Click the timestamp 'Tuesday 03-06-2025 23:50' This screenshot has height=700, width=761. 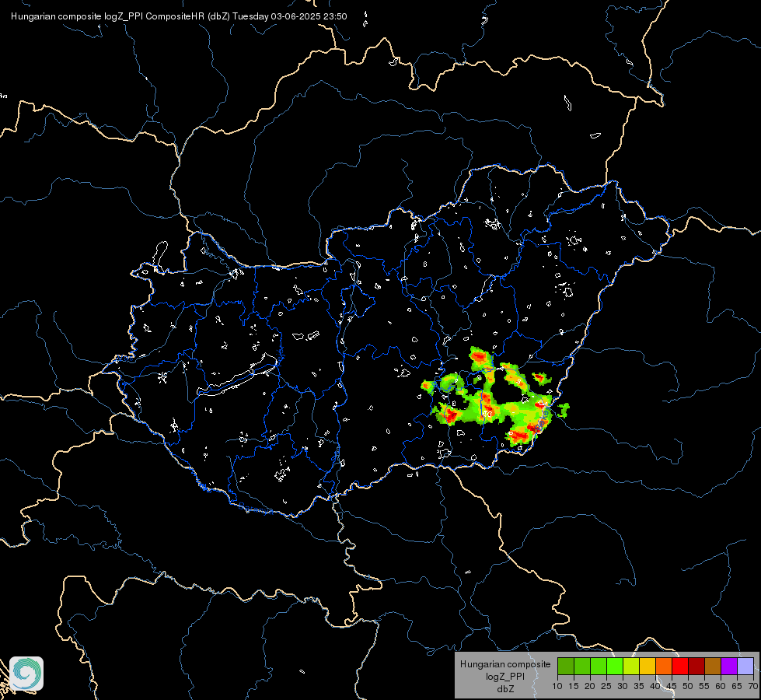pos(290,16)
